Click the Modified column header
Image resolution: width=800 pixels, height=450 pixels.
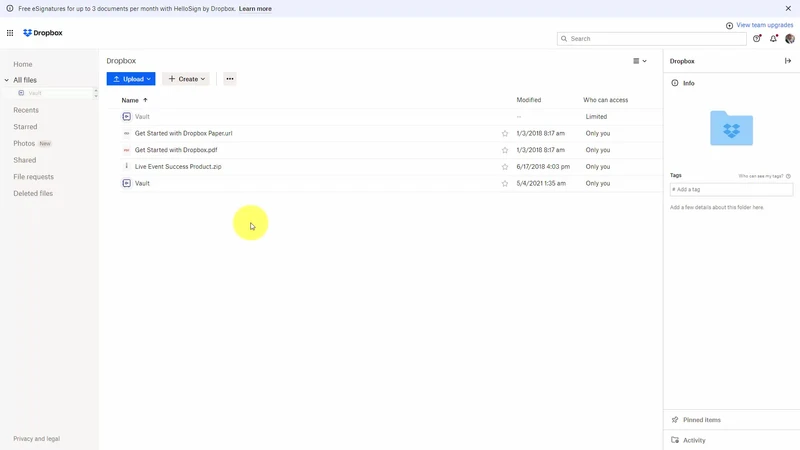pyautogui.click(x=529, y=100)
